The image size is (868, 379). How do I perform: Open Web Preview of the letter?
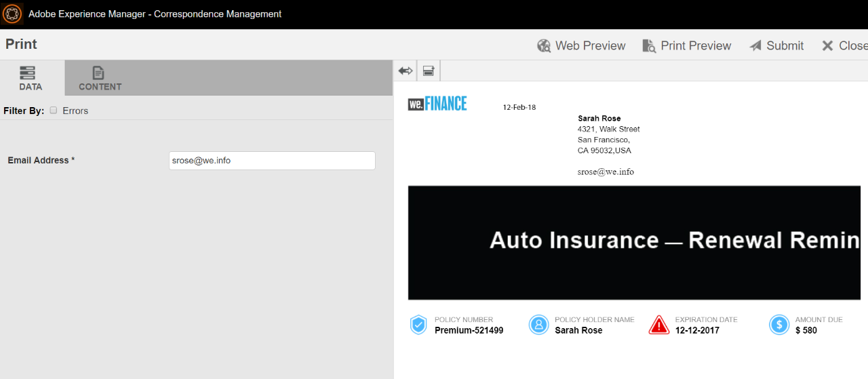(x=581, y=45)
